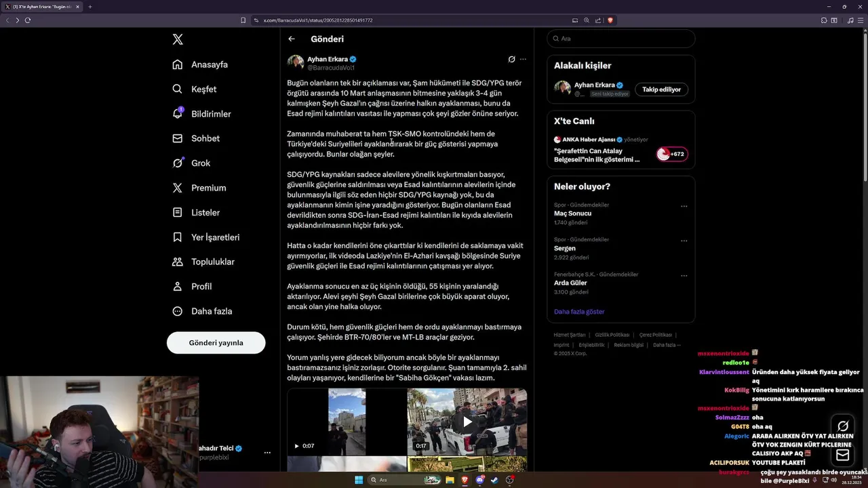Open the Sergen trend
The height and width of the screenshot is (488, 868).
tap(565, 248)
